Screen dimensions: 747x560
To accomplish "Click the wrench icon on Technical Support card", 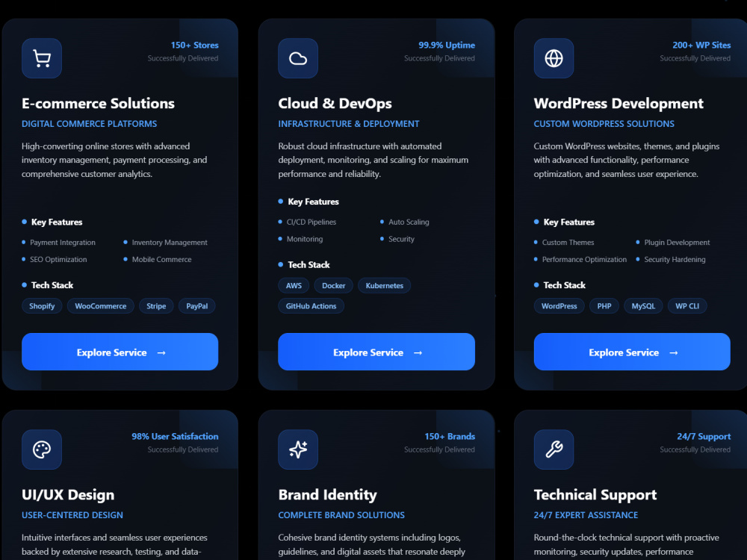I will [554, 449].
